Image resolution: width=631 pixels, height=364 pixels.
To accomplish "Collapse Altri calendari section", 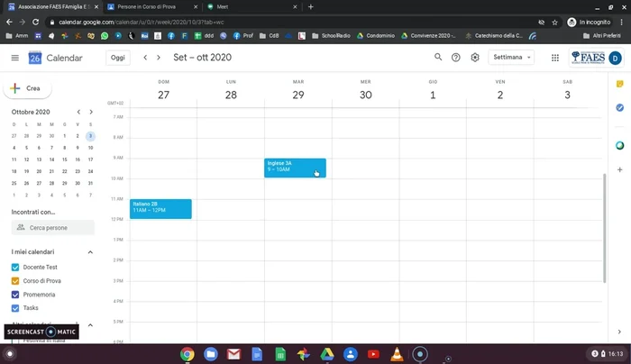I will point(90,325).
